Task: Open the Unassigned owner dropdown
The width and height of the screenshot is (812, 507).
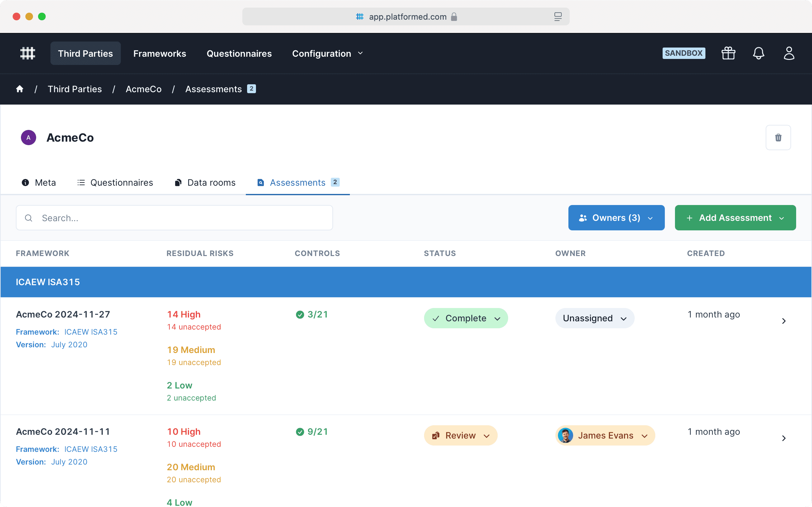Action: point(594,318)
